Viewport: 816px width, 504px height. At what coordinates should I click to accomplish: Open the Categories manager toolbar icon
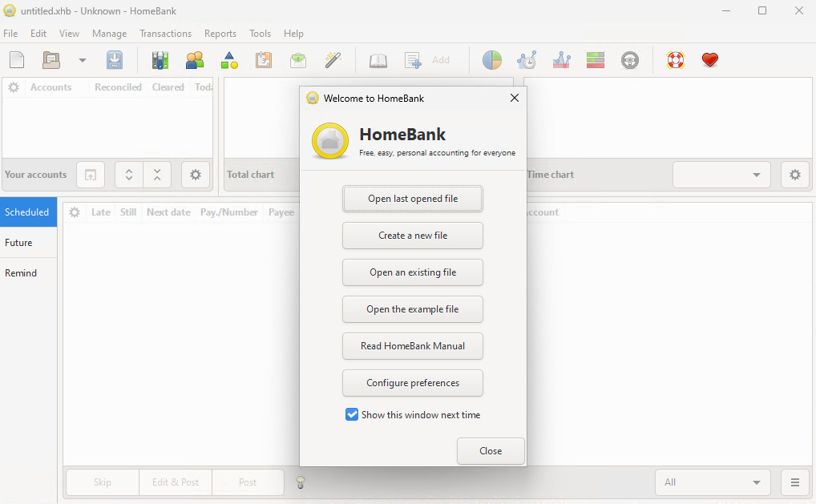[229, 60]
